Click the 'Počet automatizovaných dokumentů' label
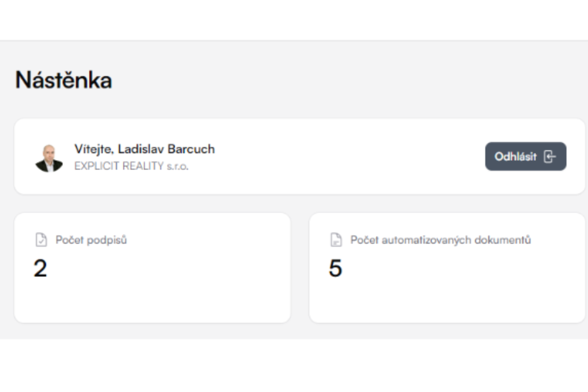Viewport: 588px width, 392px height. pos(440,240)
